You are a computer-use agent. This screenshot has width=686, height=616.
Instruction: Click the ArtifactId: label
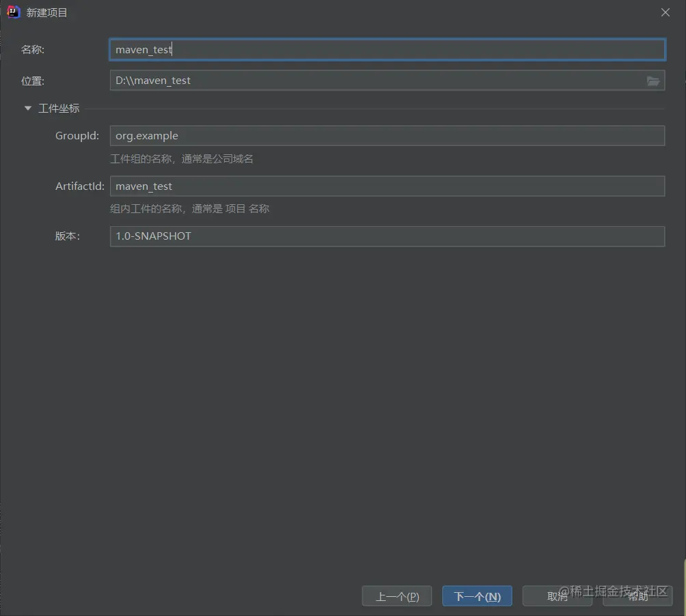tap(80, 186)
